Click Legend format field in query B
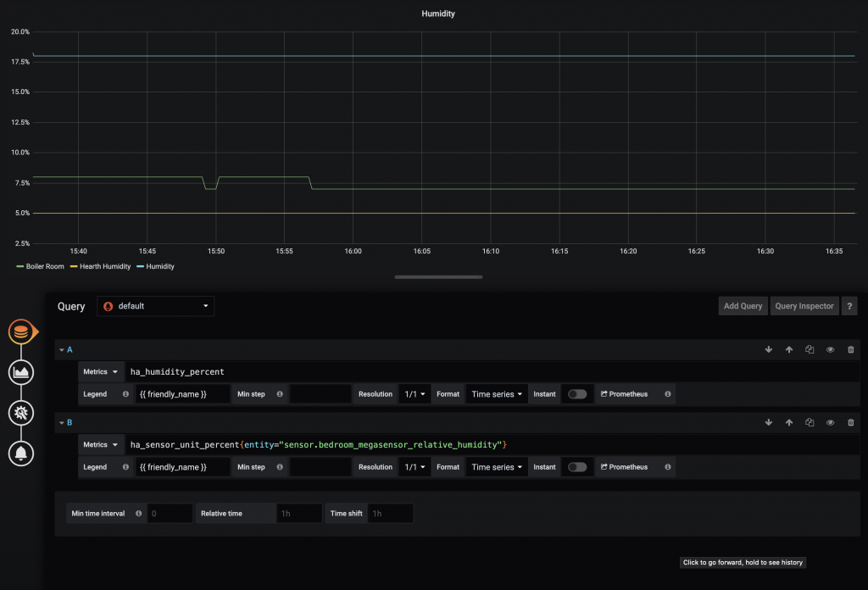The width and height of the screenshot is (868, 590). (183, 467)
